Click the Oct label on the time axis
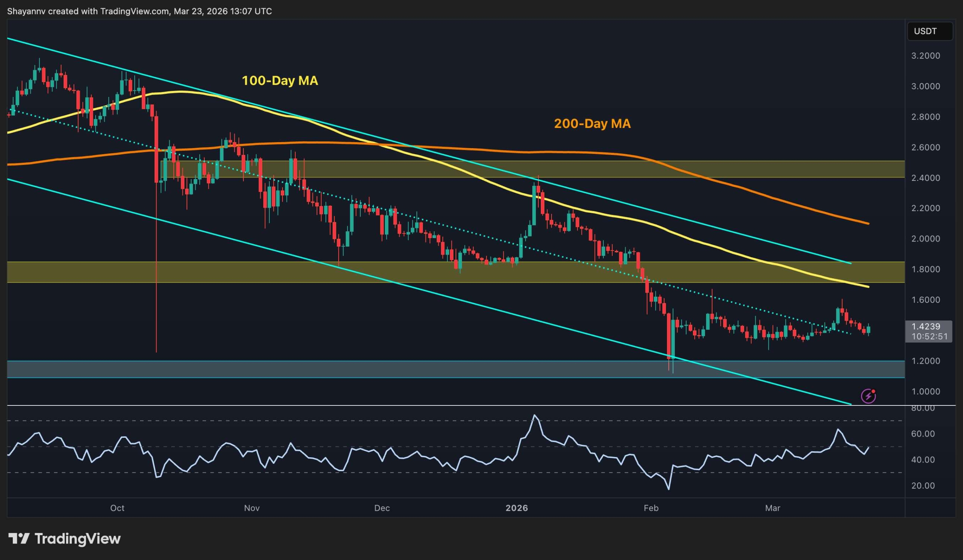 point(118,508)
